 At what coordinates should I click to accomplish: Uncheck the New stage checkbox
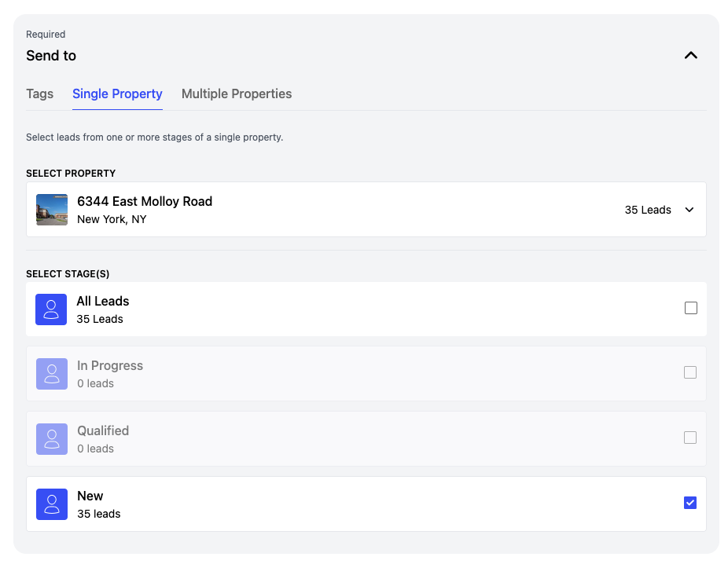690,503
